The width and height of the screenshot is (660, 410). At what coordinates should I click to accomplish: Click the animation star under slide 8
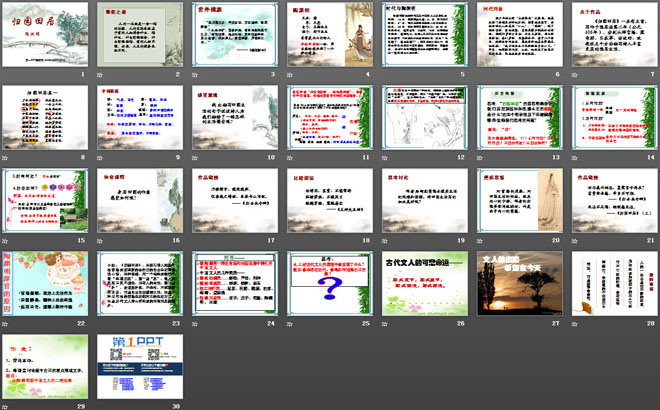click(x=5, y=158)
